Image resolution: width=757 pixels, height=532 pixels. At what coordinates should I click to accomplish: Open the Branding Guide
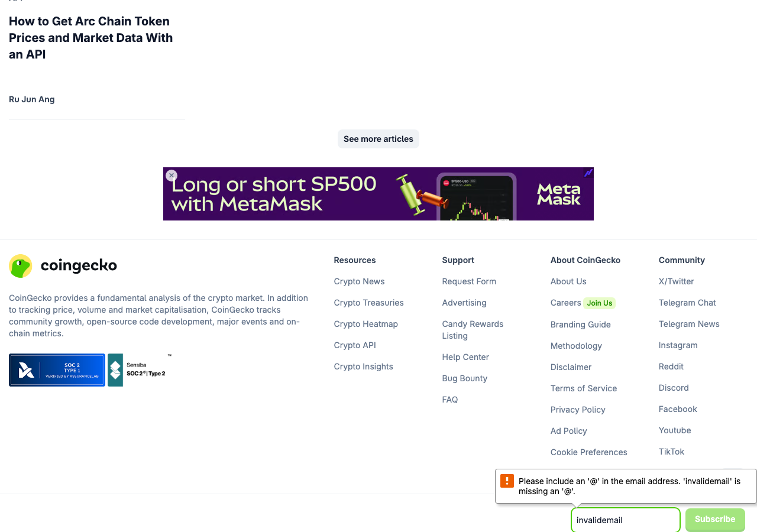pos(581,325)
